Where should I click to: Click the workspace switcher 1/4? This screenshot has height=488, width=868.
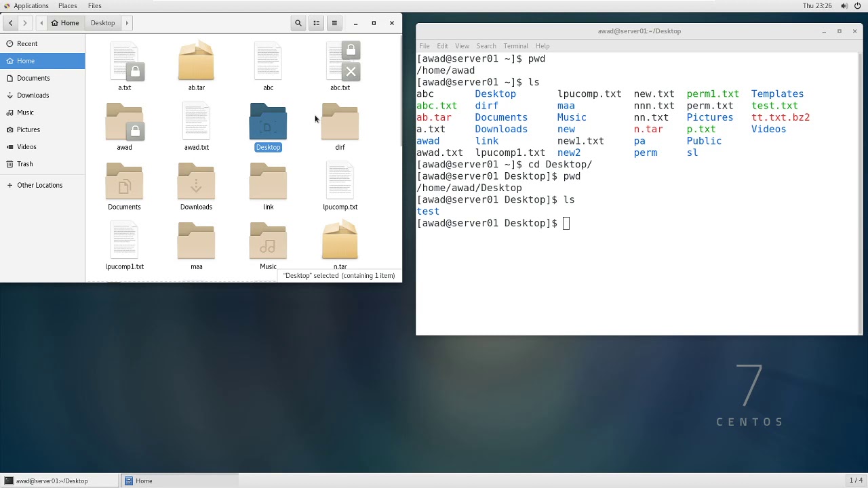(856, 481)
